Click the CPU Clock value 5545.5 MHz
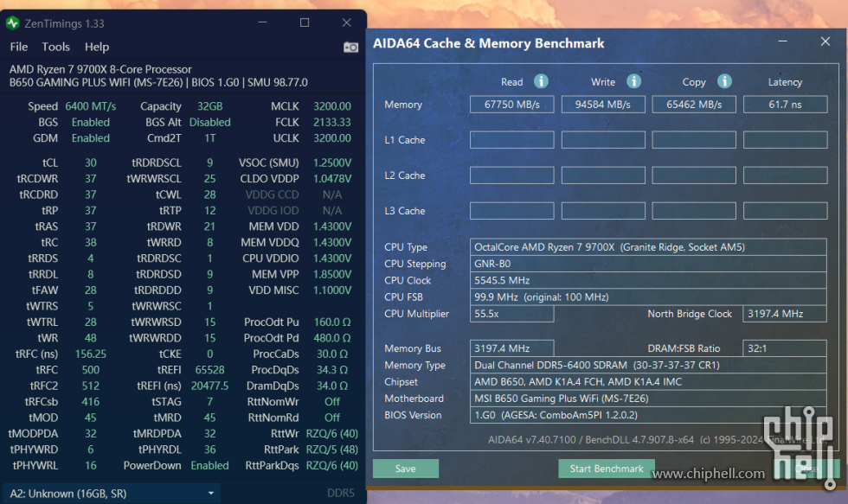This screenshot has height=504, width=848. [648, 281]
